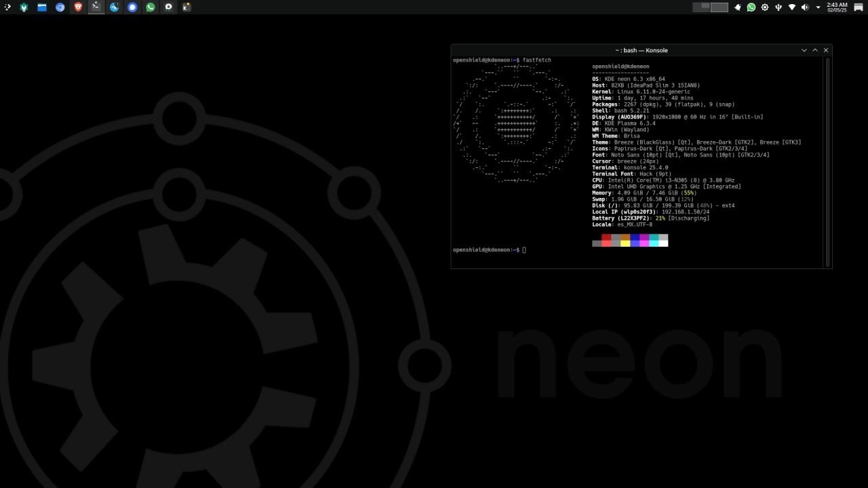Screen dimensions: 868x488
Task: Click the 'Display (AUO369F)' line
Action: 677,117
